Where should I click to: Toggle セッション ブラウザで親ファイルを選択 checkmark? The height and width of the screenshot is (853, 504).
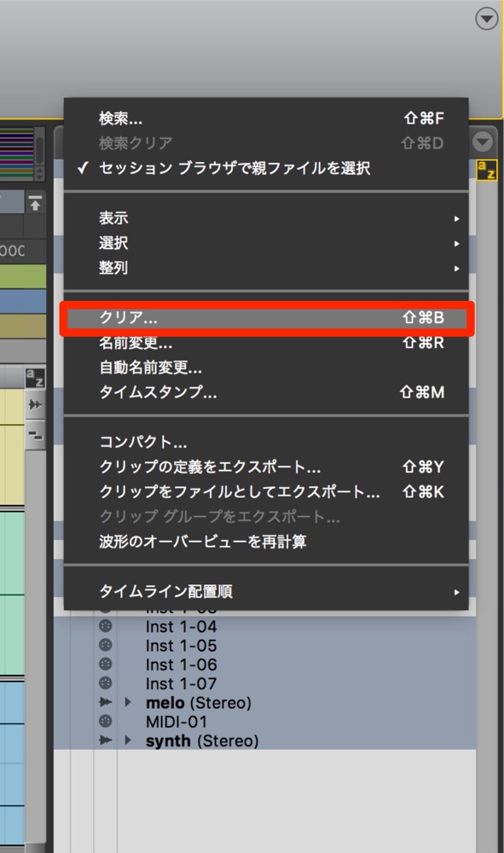[266, 168]
